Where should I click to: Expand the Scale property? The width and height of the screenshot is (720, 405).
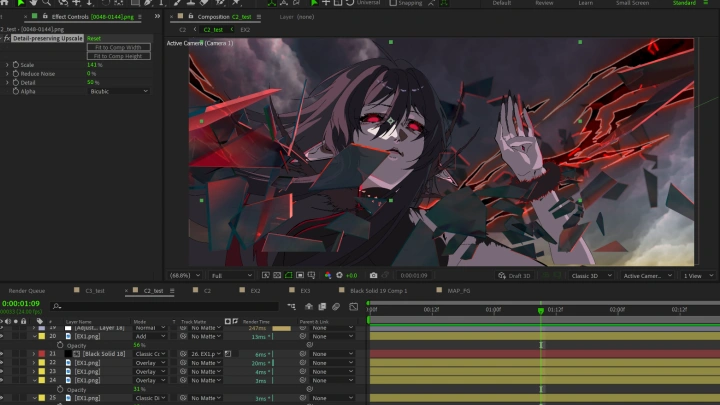click(x=7, y=65)
